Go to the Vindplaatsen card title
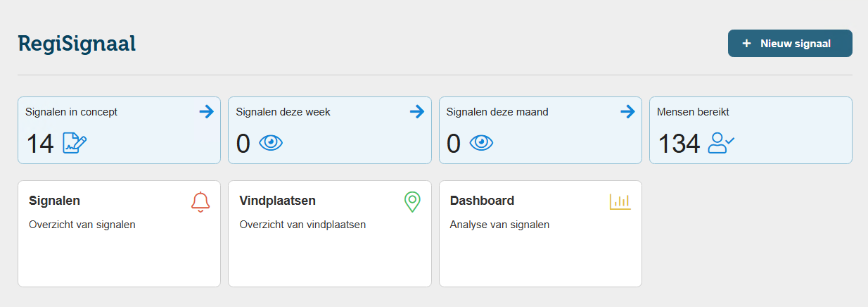Image resolution: width=868 pixels, height=307 pixels. tap(277, 201)
